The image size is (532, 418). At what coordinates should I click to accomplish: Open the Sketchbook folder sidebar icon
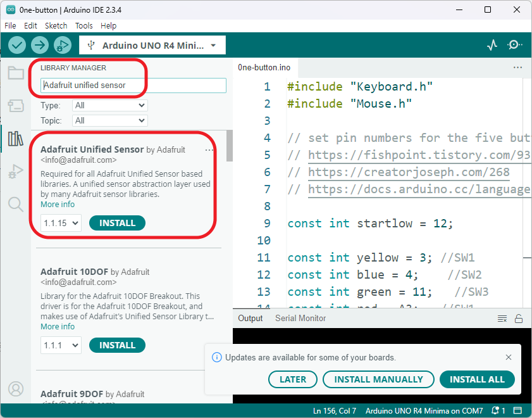(x=16, y=73)
